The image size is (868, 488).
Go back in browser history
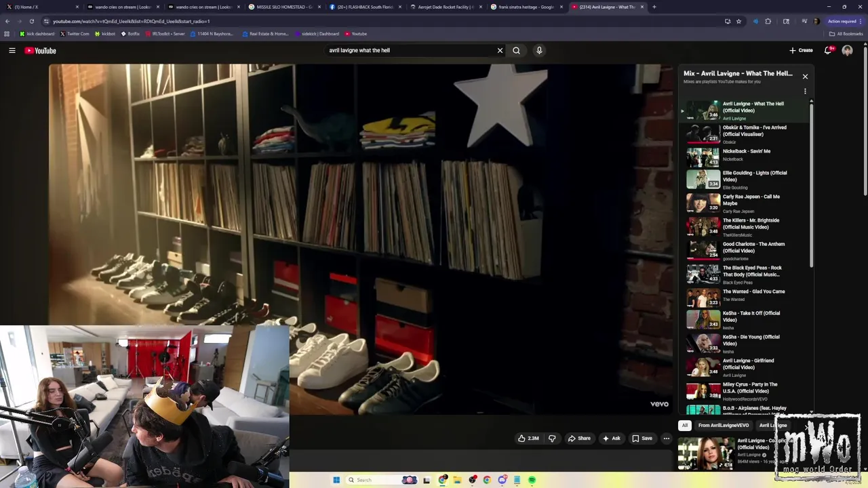click(7, 21)
